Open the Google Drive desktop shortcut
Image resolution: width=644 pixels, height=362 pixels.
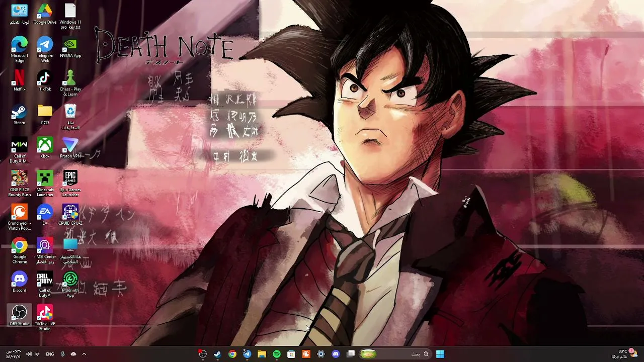pos(45,14)
